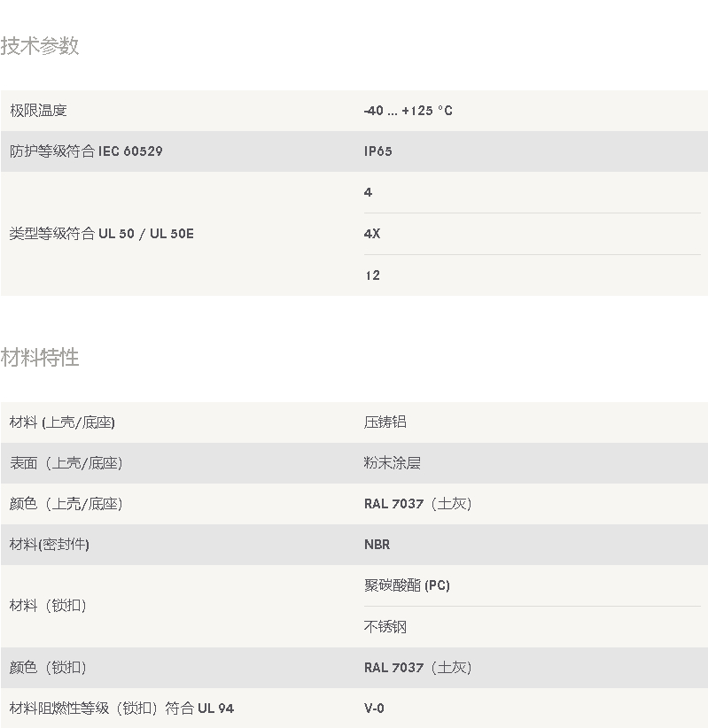Click the NBR seal material value
Screen dimensions: 708x728
pos(377,545)
